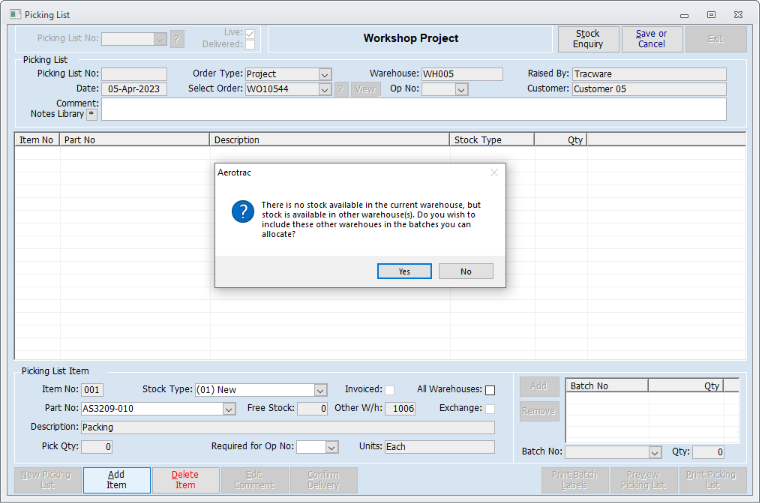
Task: Close the Aerotrac dialog with X
Action: [493, 172]
